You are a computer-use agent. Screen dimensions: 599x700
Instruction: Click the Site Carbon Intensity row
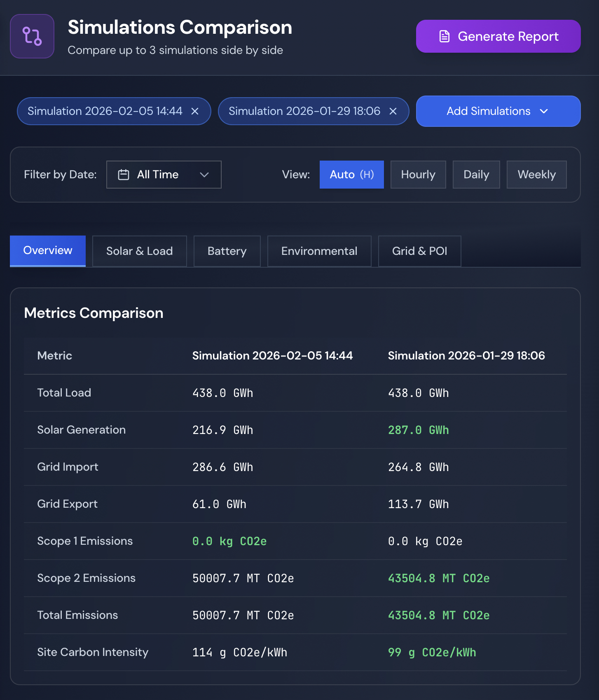pyautogui.click(x=295, y=652)
